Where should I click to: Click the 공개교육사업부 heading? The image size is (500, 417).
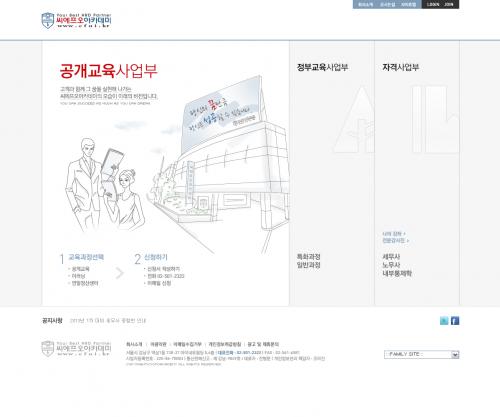109,71
